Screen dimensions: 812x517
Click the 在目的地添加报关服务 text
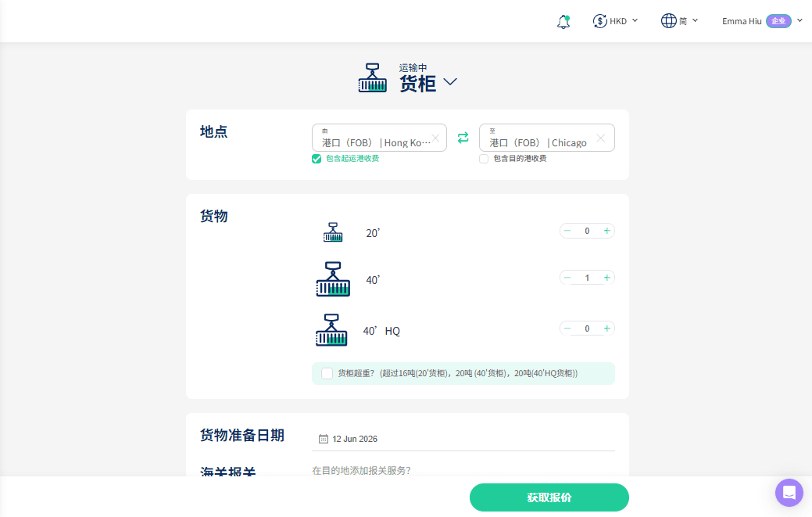[361, 470]
